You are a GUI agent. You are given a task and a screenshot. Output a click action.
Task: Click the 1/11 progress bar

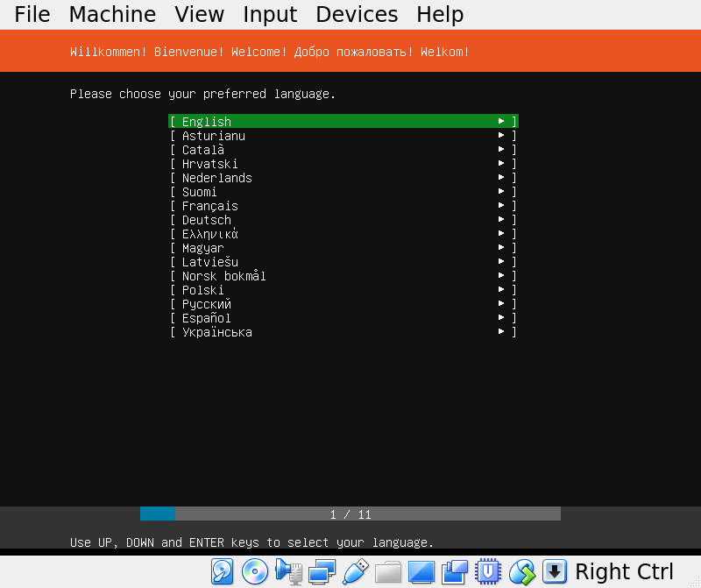click(350, 514)
